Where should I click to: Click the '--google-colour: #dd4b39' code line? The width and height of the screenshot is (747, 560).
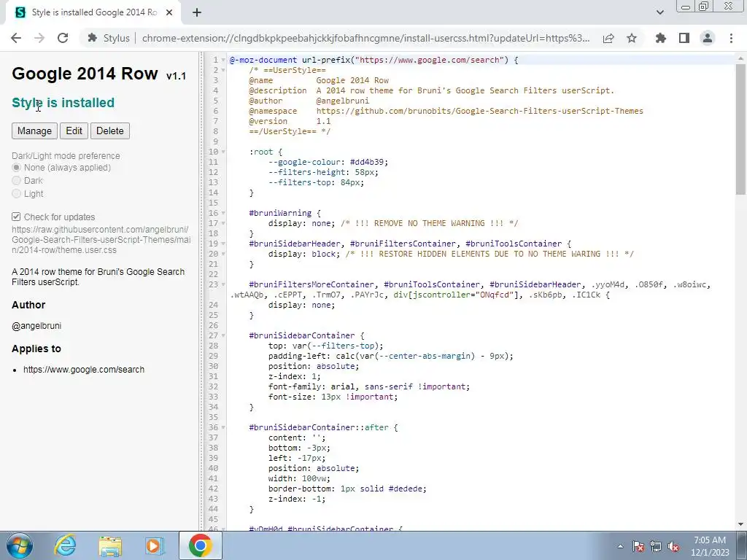click(328, 162)
